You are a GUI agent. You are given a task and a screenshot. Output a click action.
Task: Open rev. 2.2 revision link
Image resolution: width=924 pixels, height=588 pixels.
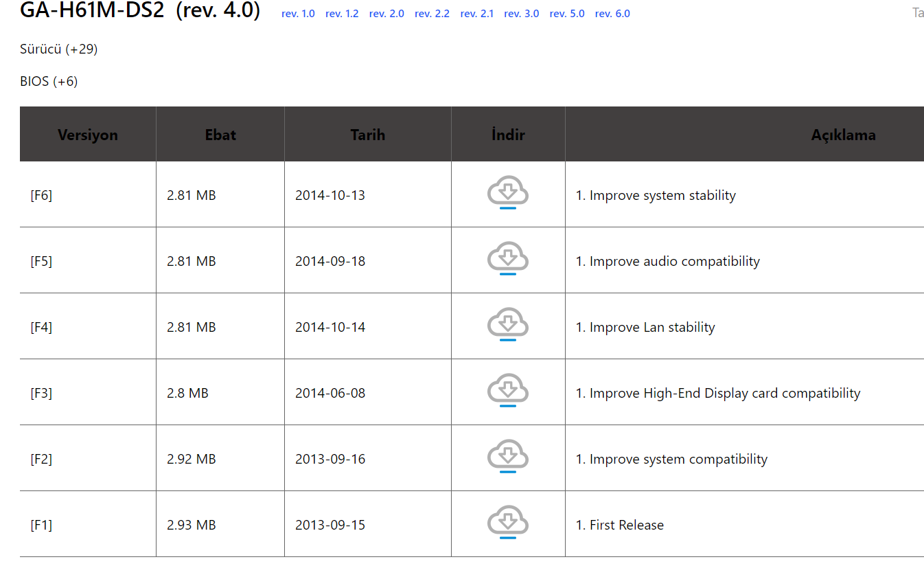click(432, 14)
